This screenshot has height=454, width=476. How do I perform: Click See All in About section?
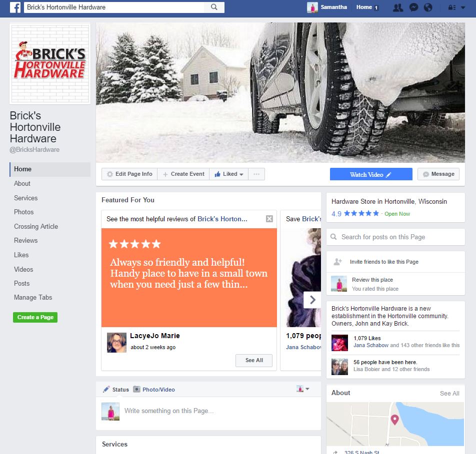(x=449, y=394)
